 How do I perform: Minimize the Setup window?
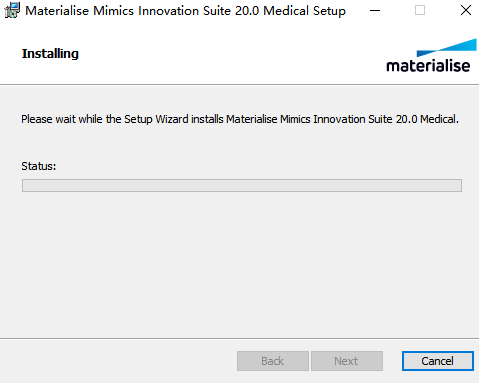coord(375,11)
